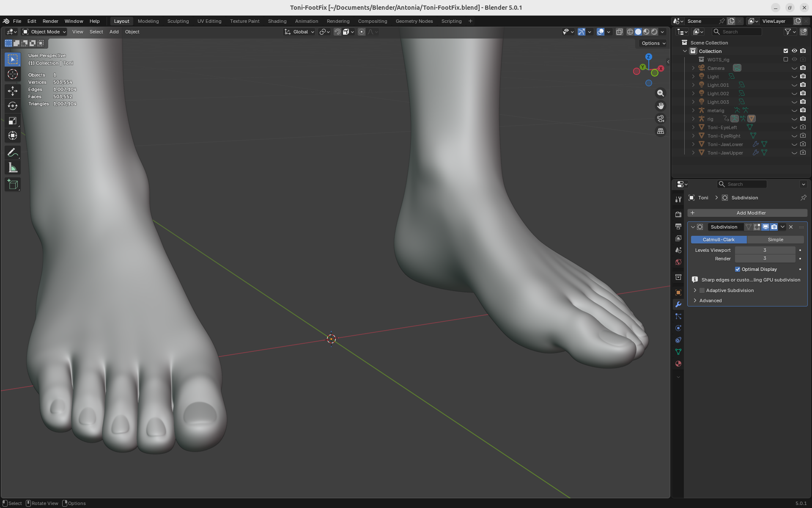Toggle X-ray display in viewport header
812x508 pixels.
619,32
